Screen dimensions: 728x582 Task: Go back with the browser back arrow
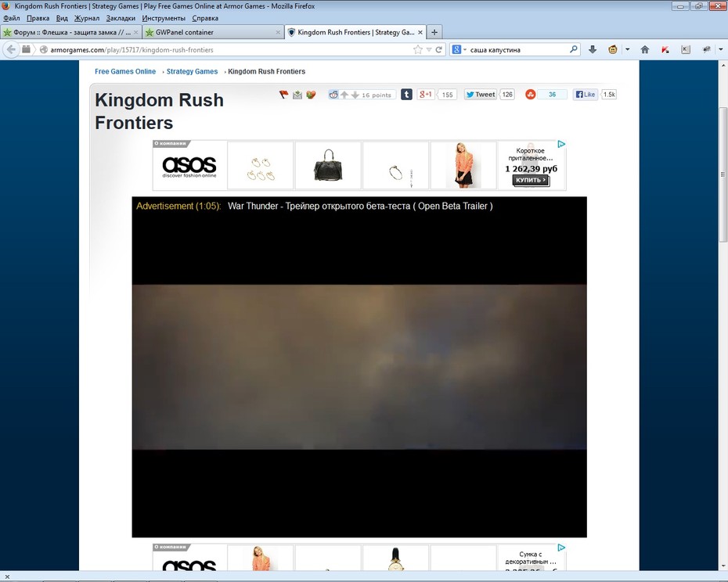point(11,49)
